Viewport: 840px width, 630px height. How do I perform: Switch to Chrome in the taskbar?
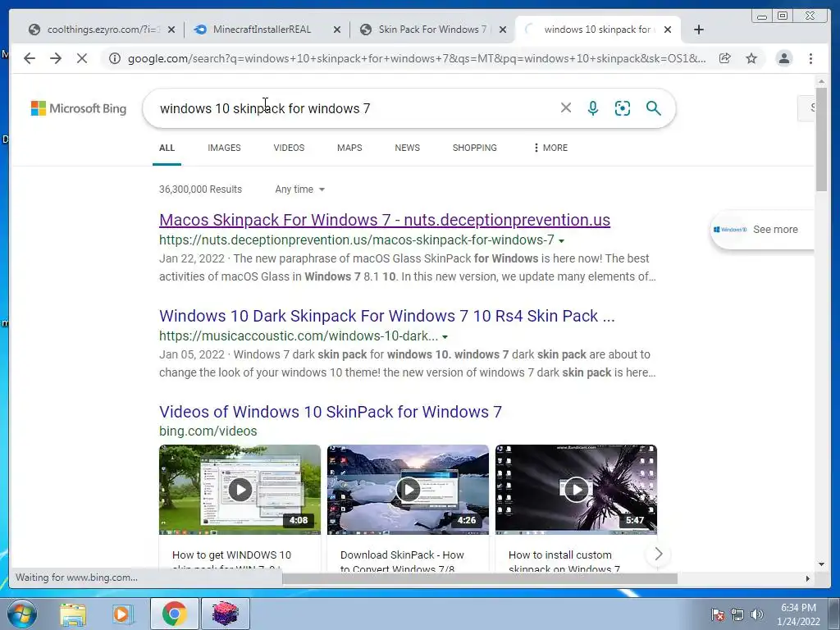coord(174,614)
